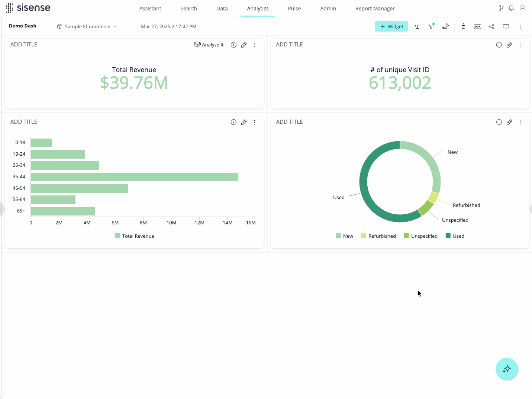The width and height of the screenshot is (532, 399).
Task: Add a new widget with + Widget button
Action: click(x=391, y=26)
